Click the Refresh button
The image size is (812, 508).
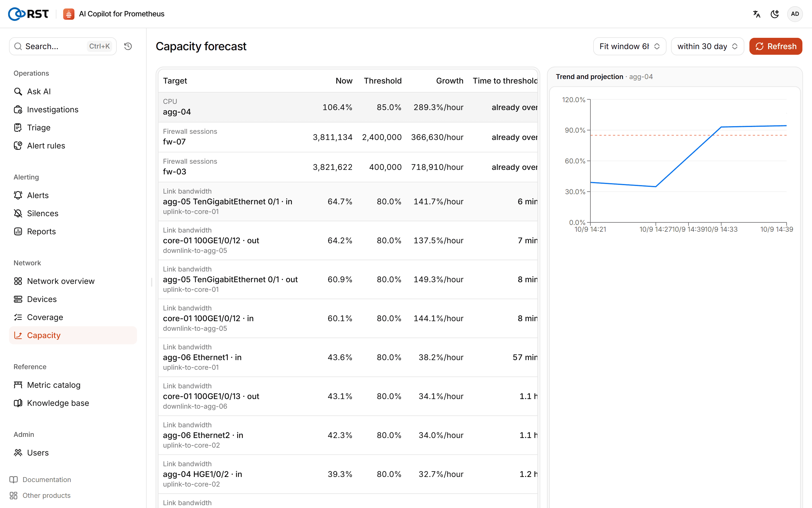(776, 46)
